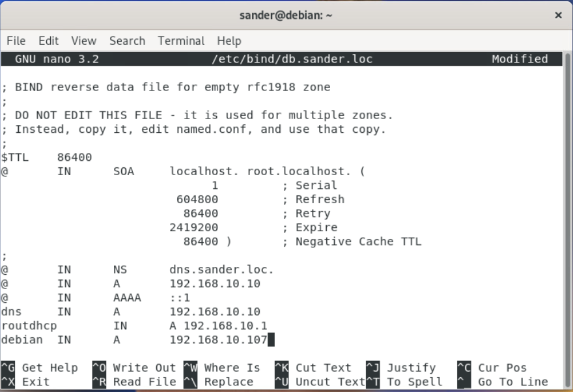Open the Terminal menu

181,40
